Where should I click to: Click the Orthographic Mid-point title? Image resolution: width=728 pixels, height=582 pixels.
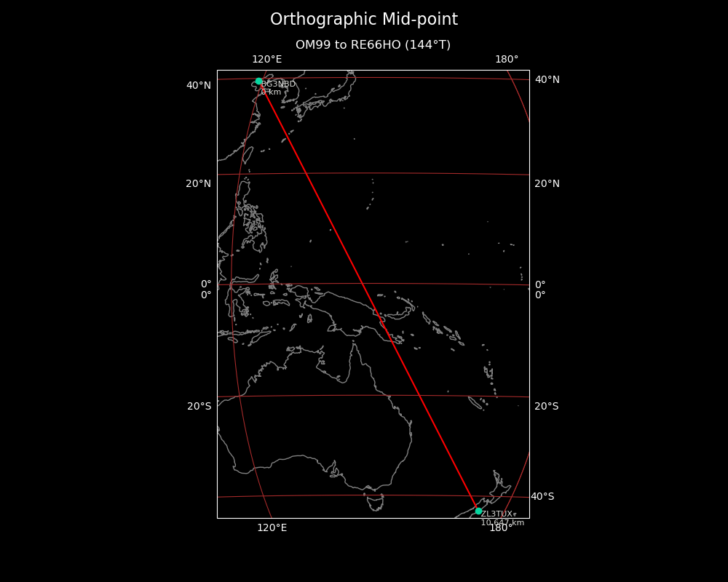tap(364, 20)
